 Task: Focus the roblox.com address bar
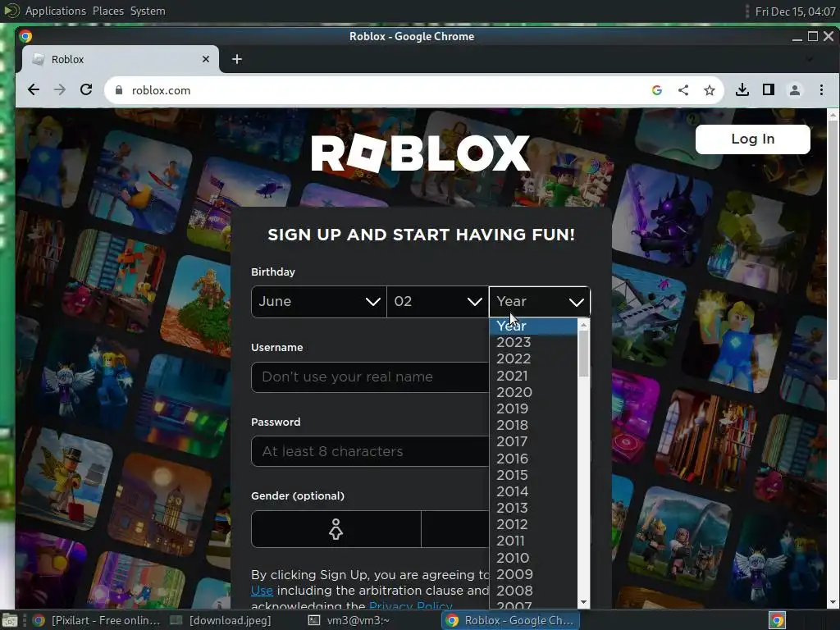(375, 90)
